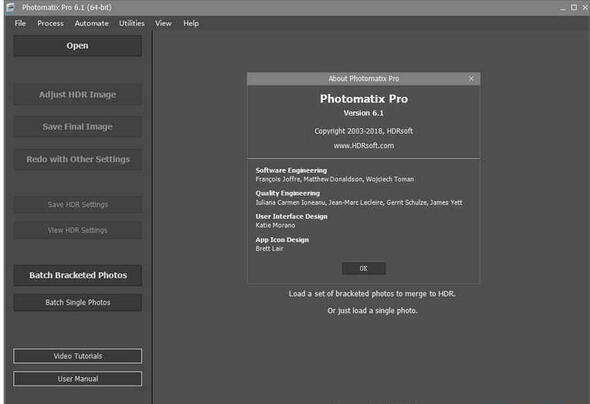
Task: Start Batch Single Photos
Action: click(78, 302)
